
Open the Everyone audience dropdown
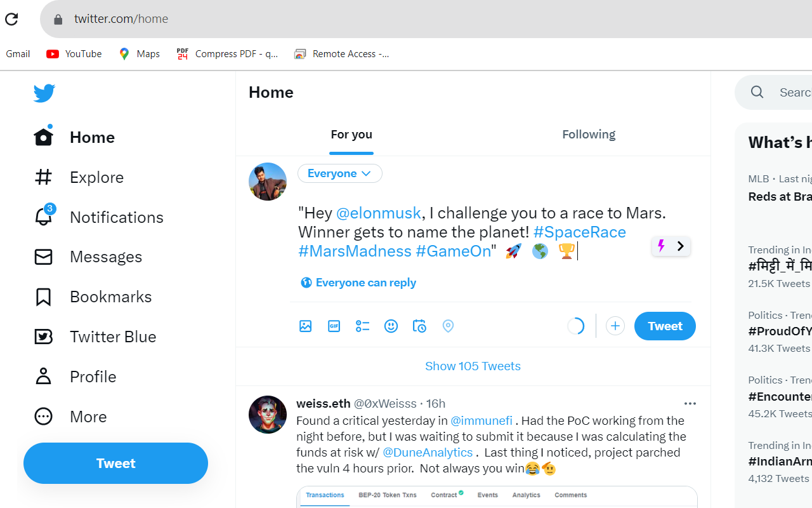click(x=339, y=173)
